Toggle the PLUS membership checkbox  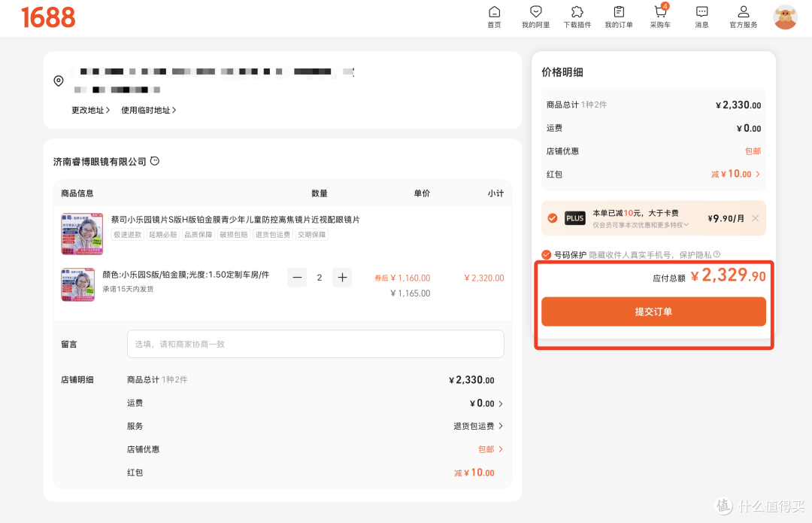click(x=553, y=218)
